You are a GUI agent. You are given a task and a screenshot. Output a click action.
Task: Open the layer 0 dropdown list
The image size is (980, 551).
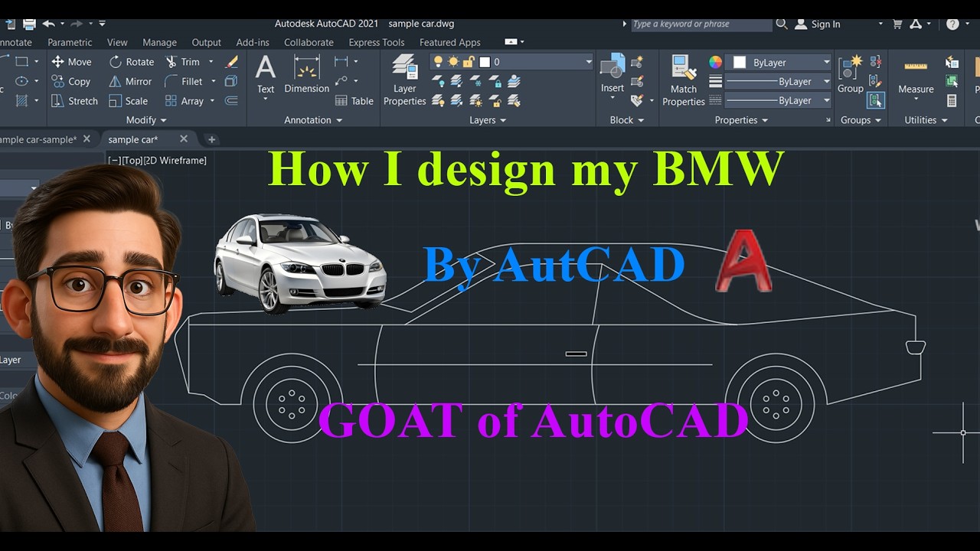point(589,62)
